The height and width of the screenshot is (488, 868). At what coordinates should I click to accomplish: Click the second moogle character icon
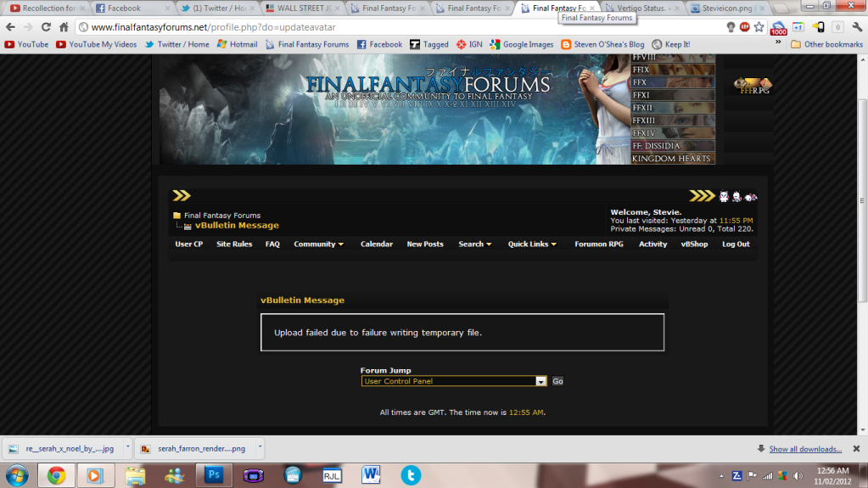(x=736, y=196)
